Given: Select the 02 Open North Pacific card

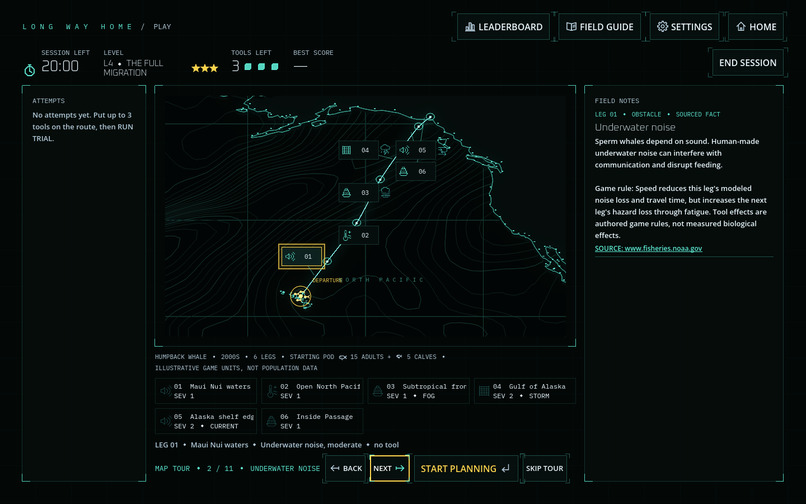Looking at the screenshot, I should [312, 391].
